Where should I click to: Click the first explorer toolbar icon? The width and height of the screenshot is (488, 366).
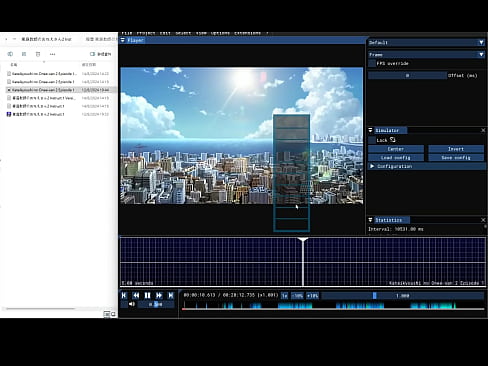click(10, 54)
